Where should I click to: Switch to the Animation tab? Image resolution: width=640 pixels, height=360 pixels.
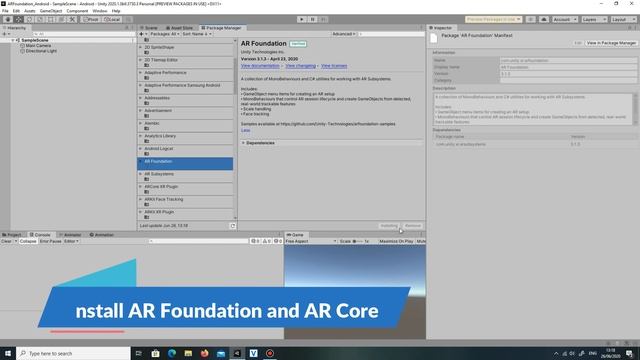tap(102, 235)
